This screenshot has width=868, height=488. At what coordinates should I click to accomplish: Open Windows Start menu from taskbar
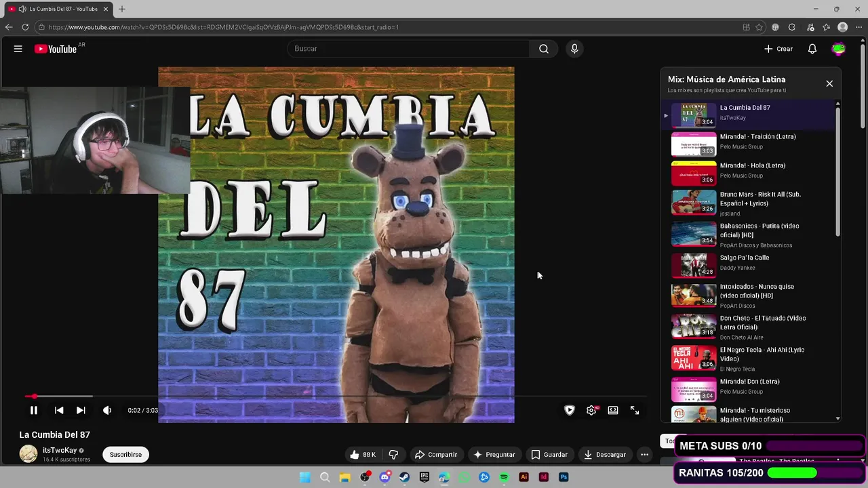305,477
